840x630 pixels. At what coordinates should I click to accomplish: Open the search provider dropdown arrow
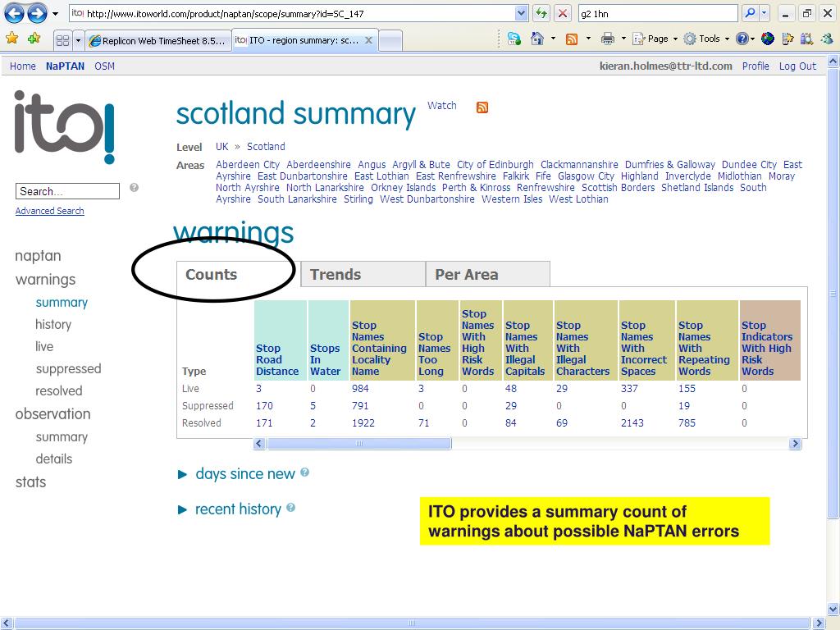tap(765, 13)
